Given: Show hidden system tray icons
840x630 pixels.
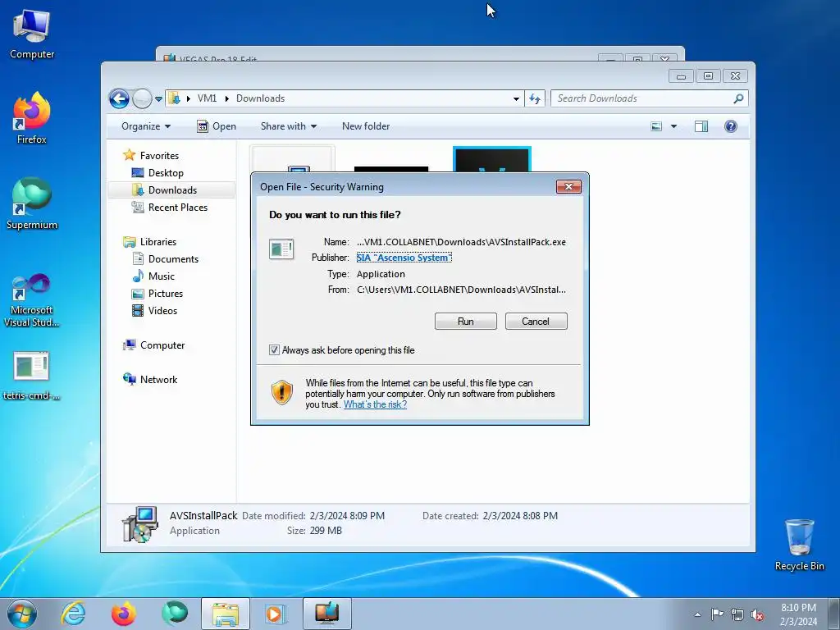Looking at the screenshot, I should [697, 614].
